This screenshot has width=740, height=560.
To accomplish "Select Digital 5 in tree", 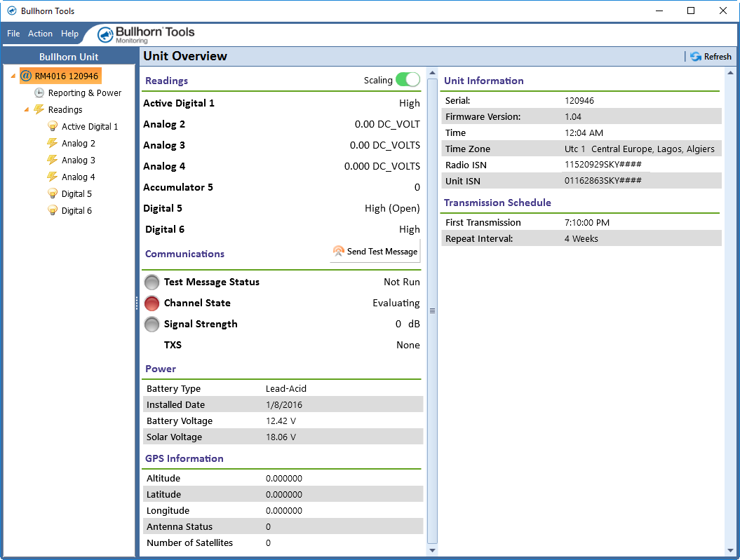I will 76,193.
